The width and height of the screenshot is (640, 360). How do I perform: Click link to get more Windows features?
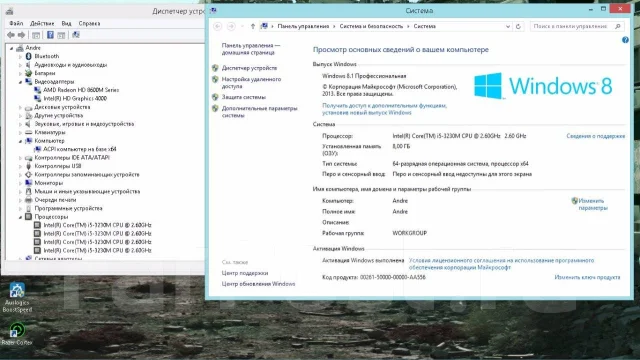pyautogui.click(x=384, y=109)
